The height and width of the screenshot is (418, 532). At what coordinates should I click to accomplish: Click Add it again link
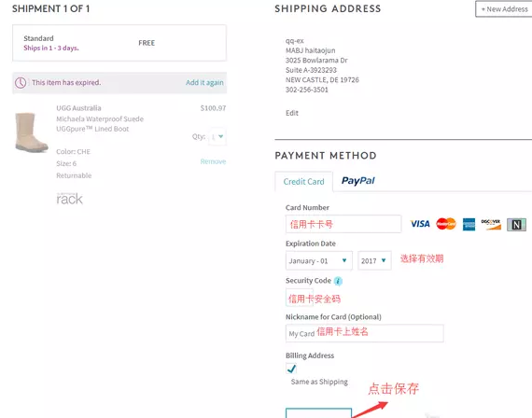click(204, 82)
